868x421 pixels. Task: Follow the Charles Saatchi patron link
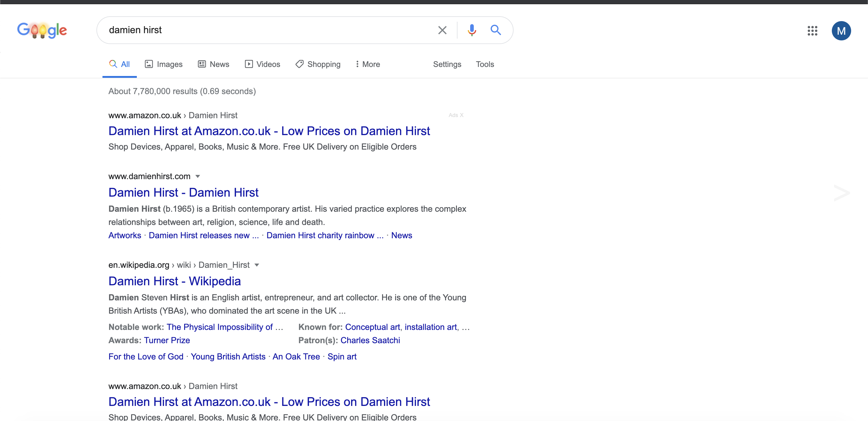click(x=370, y=340)
